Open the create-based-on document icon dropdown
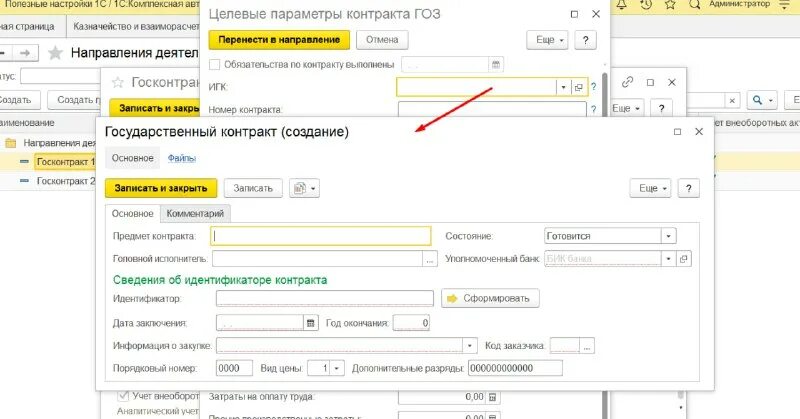This screenshot has height=419, width=800. [305, 188]
